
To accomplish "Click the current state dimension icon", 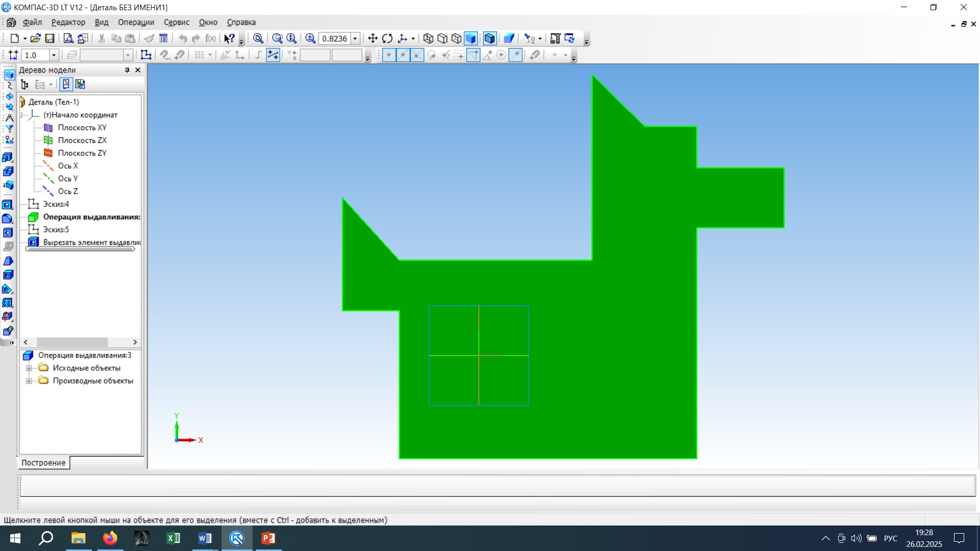I will (x=13, y=55).
